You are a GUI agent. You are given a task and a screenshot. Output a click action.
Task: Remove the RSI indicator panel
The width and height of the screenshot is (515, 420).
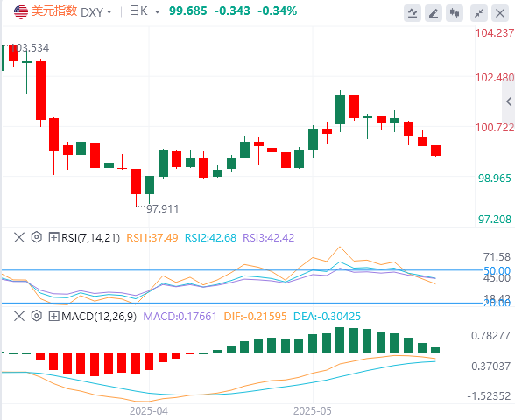pos(19,237)
